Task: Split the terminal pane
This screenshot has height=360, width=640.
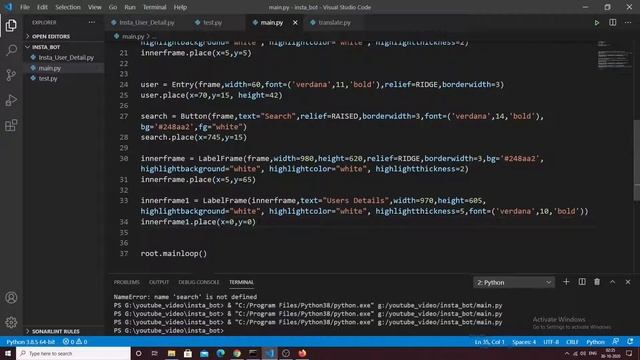Action: tap(582, 282)
